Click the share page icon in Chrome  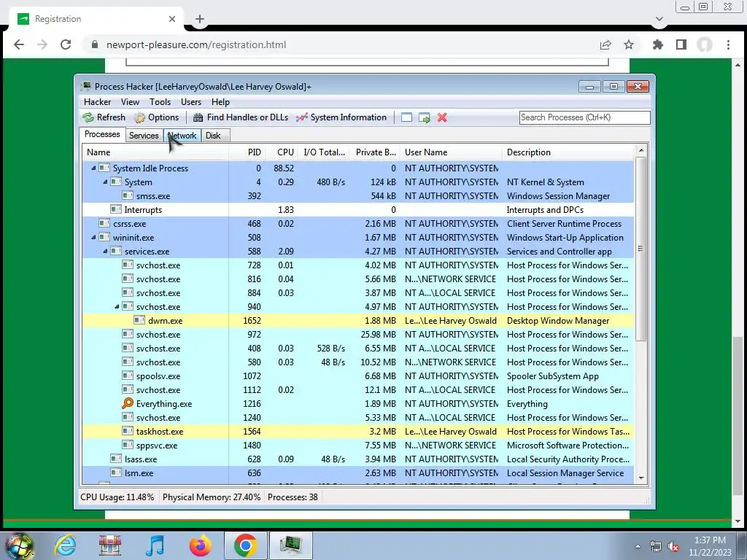point(605,44)
